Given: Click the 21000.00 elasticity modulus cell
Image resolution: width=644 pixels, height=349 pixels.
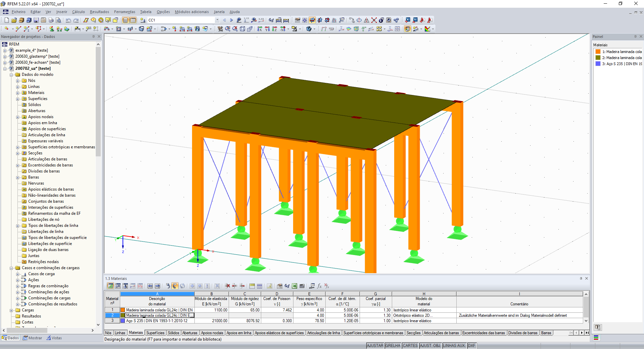Looking at the screenshot, I should click(x=211, y=321).
